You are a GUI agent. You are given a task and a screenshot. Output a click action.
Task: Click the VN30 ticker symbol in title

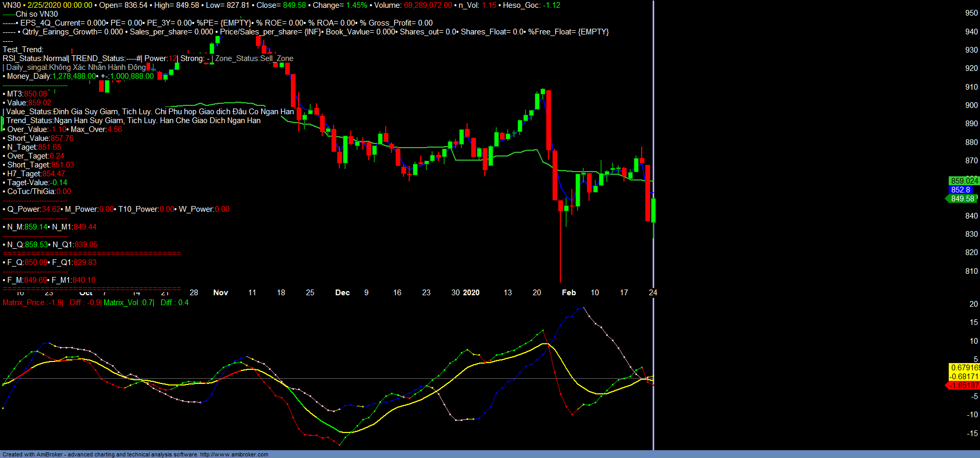(11, 5)
